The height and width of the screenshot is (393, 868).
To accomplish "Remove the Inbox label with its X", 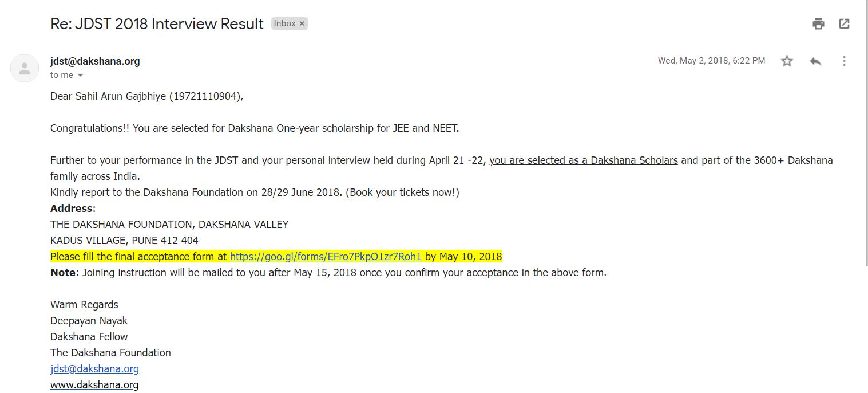I will click(x=302, y=23).
